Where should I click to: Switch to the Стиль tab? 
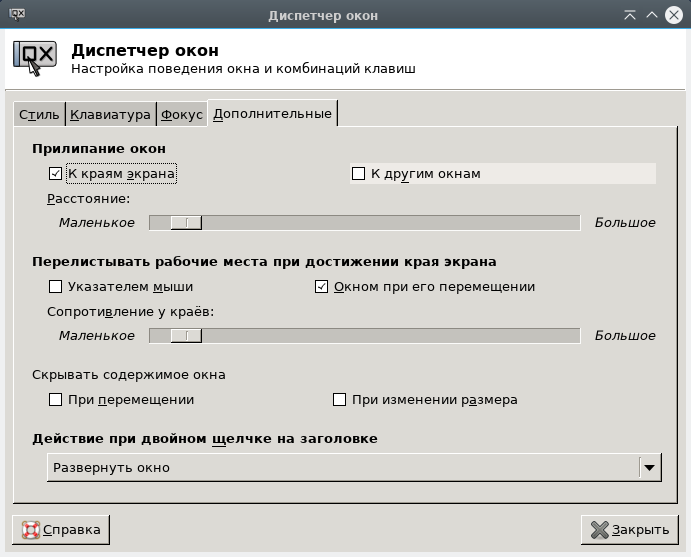point(39,114)
